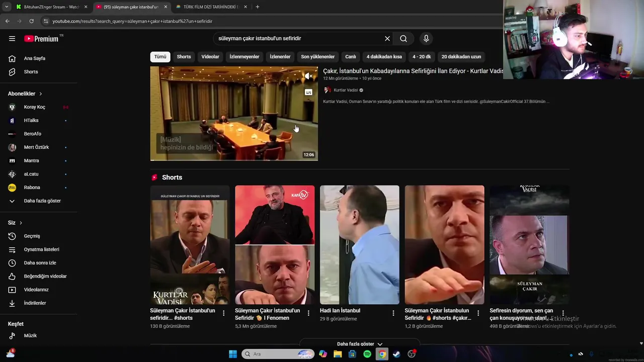Open the 'Çakır, İstanbul'un Kabadayılarına' video title
The width and height of the screenshot is (644, 362).
pos(413,71)
